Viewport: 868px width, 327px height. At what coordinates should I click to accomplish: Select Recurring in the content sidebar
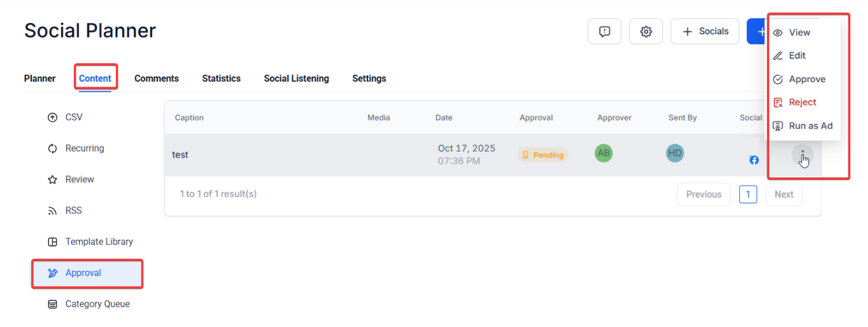click(84, 149)
